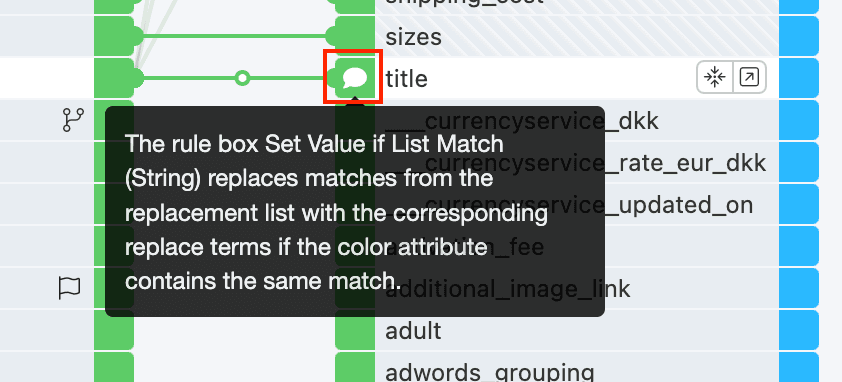Select the sizes field
Viewport: 842px width, 382px height.
(x=577, y=37)
